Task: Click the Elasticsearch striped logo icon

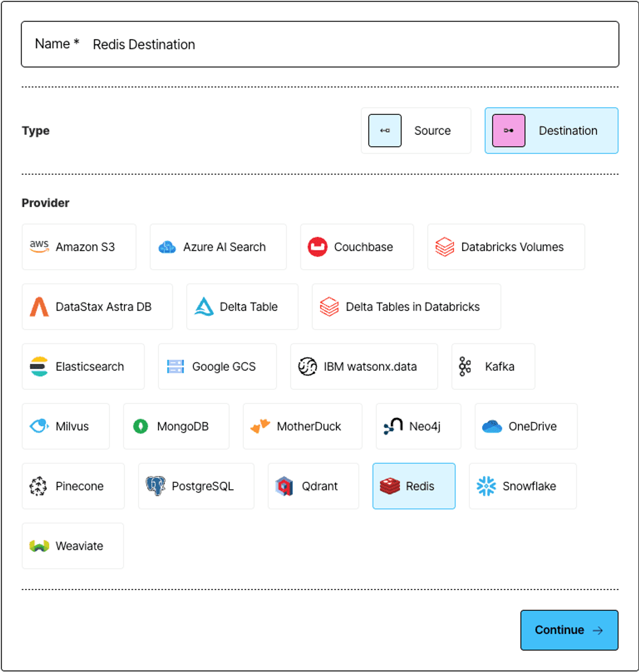Action: point(39,366)
